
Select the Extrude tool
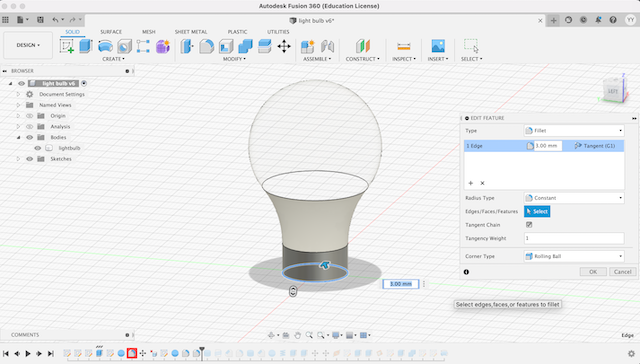click(x=86, y=46)
